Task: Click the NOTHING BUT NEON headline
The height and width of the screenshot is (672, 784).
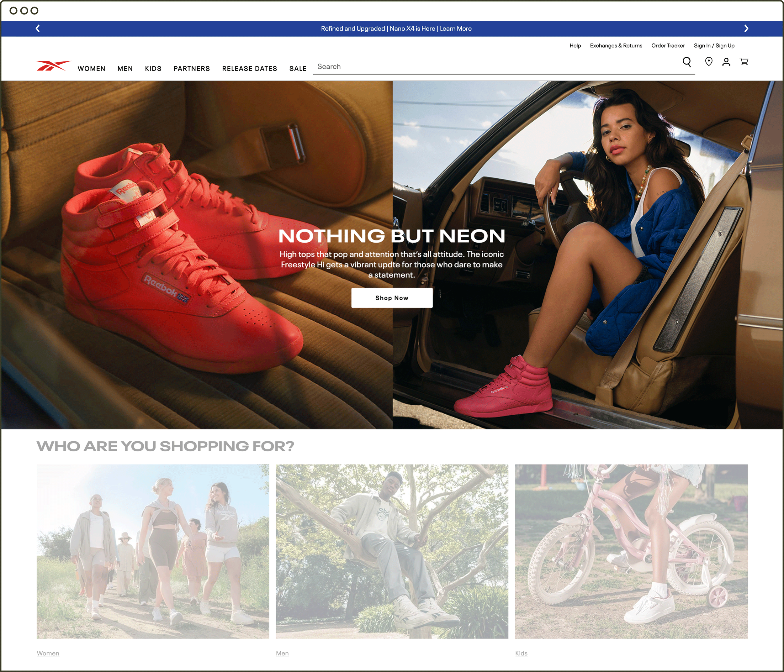Action: click(392, 236)
